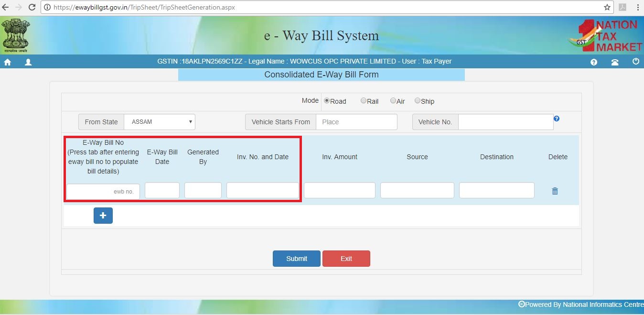Click the power logout icon
The width and height of the screenshot is (644, 315).
pos(635,62)
